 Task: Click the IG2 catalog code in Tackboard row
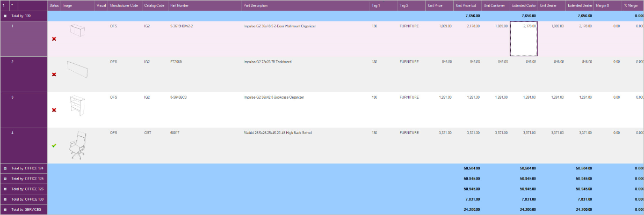point(147,62)
